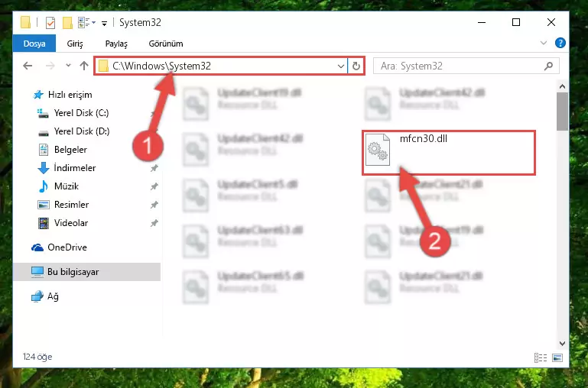This screenshot has width=588, height=388.
Task: Switch to the Giriş tab
Action: point(75,44)
